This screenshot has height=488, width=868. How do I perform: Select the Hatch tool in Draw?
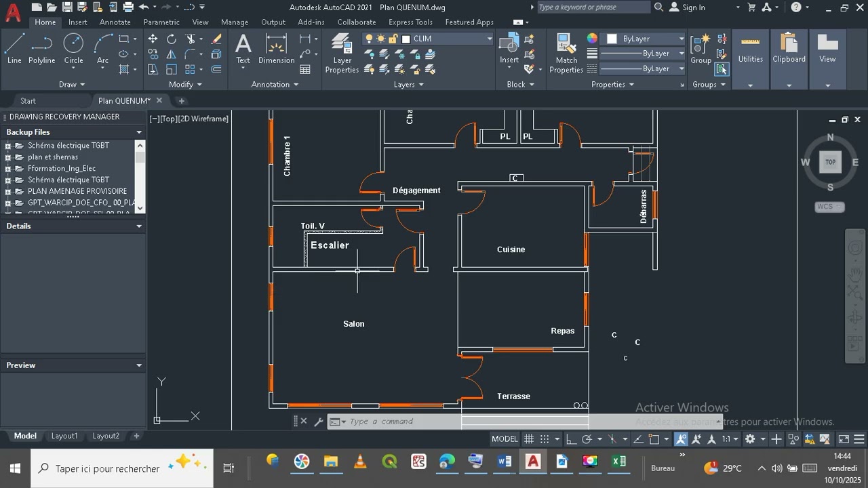pyautogui.click(x=124, y=69)
